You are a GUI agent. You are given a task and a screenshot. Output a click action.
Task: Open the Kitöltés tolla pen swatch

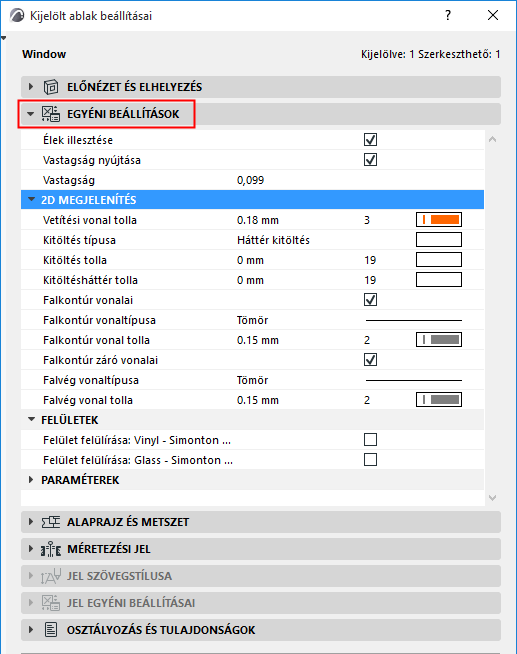439,260
